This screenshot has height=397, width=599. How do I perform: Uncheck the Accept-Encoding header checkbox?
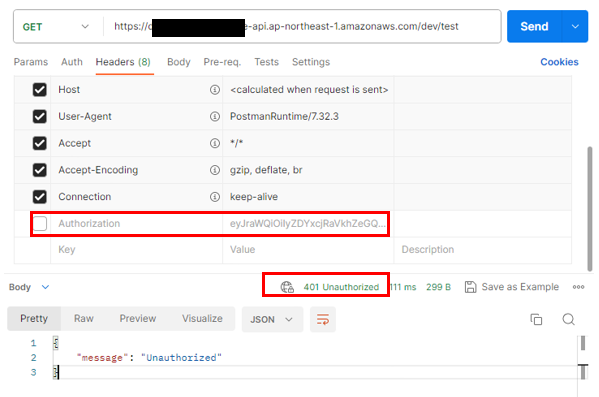tap(40, 170)
